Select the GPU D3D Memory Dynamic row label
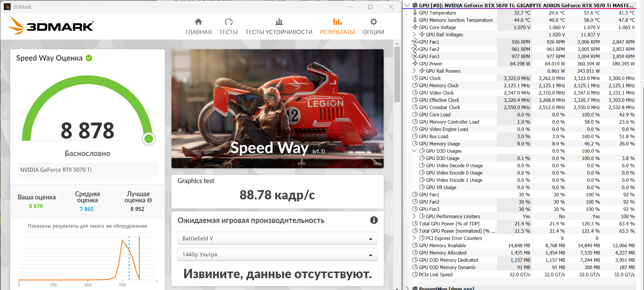 448,267
